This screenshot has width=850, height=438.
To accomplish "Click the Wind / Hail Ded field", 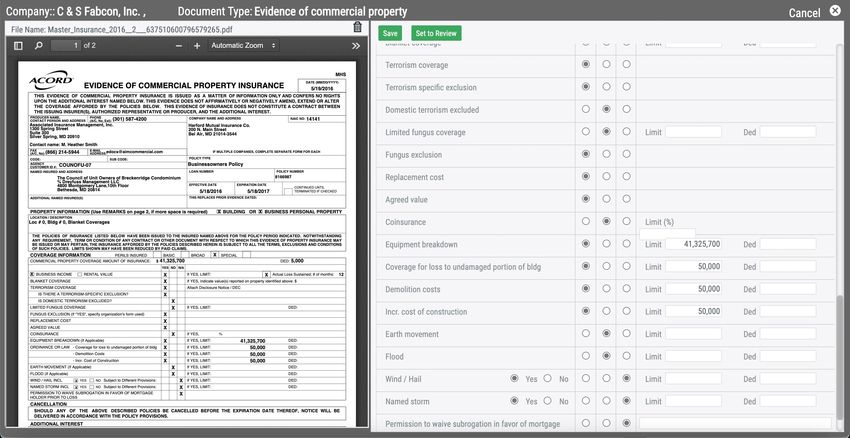I will pyautogui.click(x=788, y=379).
